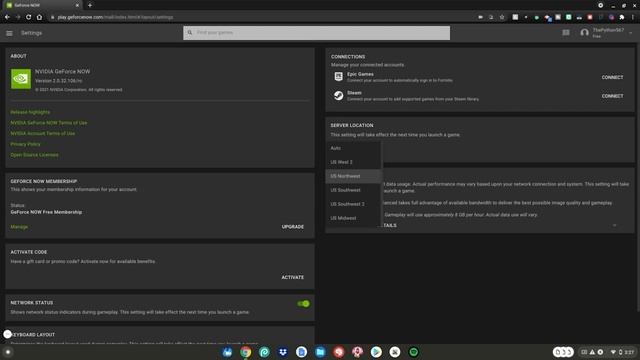This screenshot has width=640, height=360.
Task: Click the NVIDIA GeForce NOW logo
Action: [x=21, y=79]
